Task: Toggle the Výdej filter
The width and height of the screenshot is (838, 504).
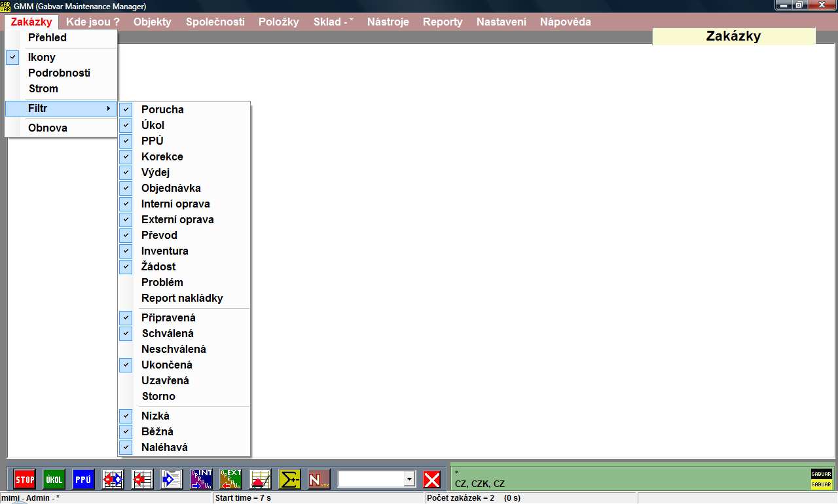Action: coord(185,172)
